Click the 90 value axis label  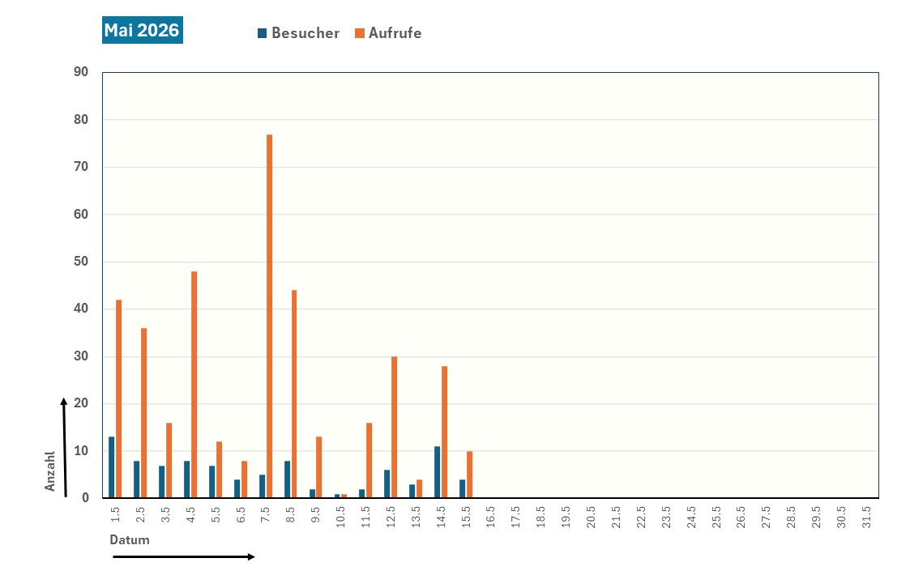tap(81, 72)
